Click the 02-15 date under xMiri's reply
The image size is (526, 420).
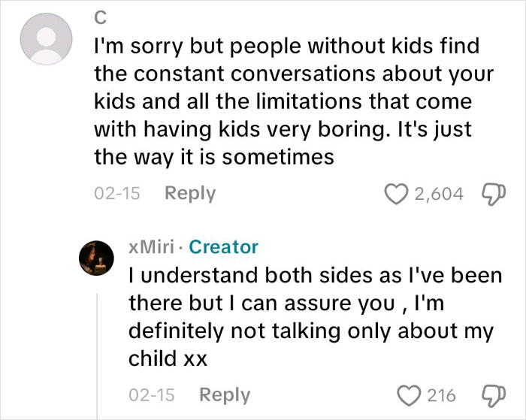[151, 394]
